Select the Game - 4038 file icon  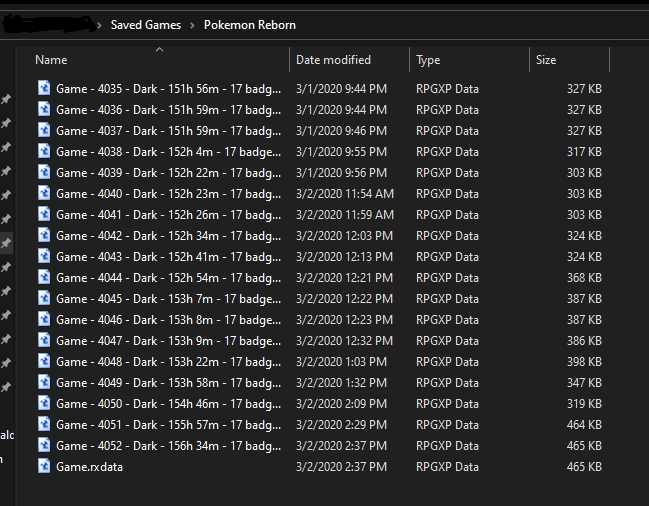click(44, 151)
